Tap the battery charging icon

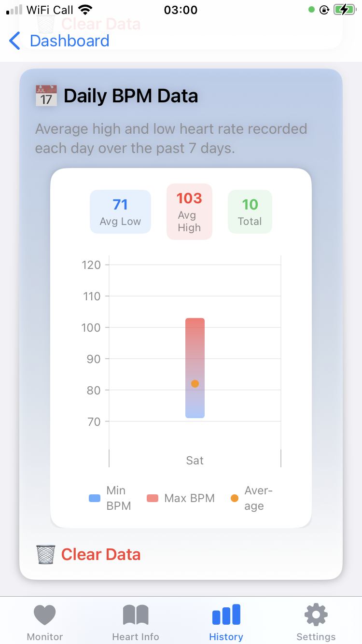click(x=344, y=10)
